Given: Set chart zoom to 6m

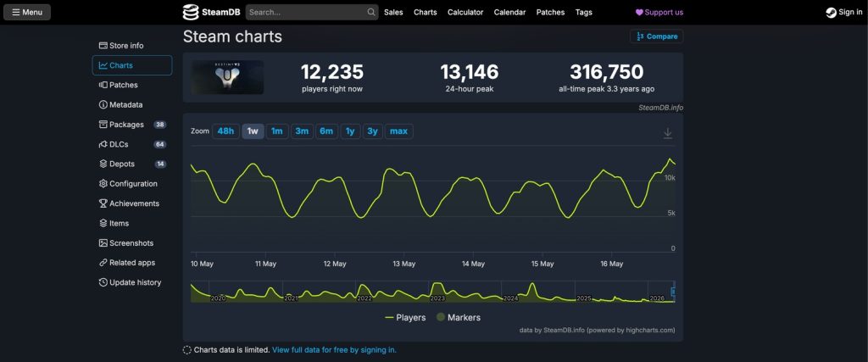Looking at the screenshot, I should [326, 131].
